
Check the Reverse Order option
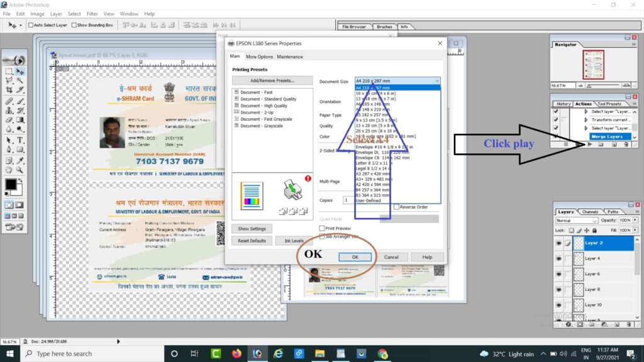point(396,207)
